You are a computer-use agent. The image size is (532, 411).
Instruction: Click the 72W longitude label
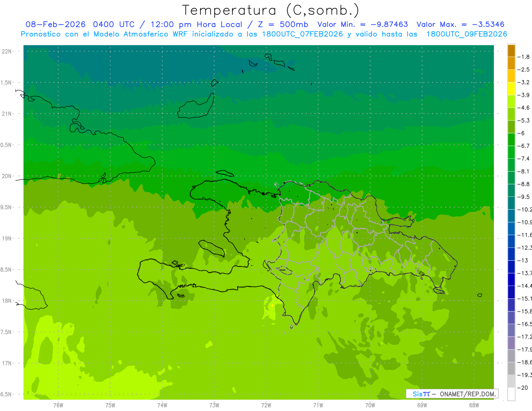266,405
